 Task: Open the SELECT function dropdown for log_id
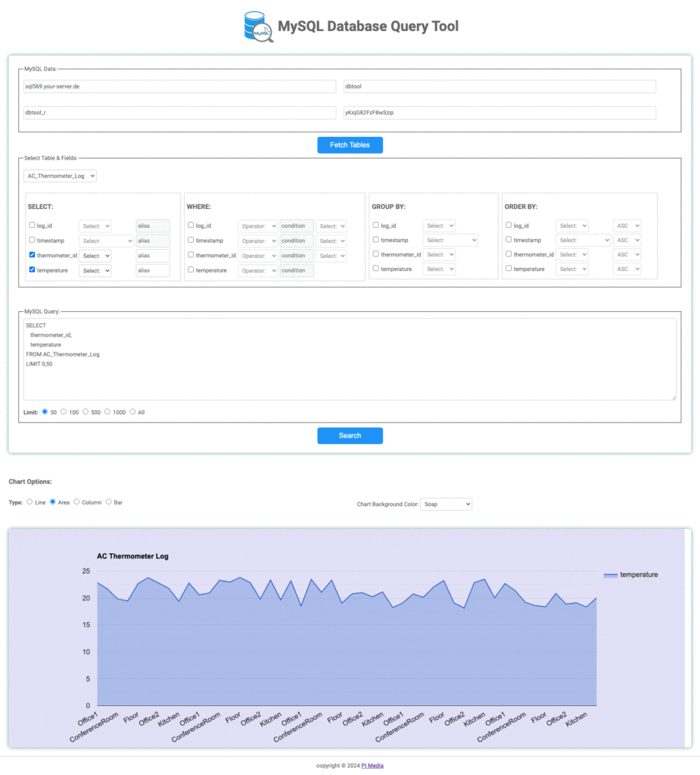click(x=95, y=226)
